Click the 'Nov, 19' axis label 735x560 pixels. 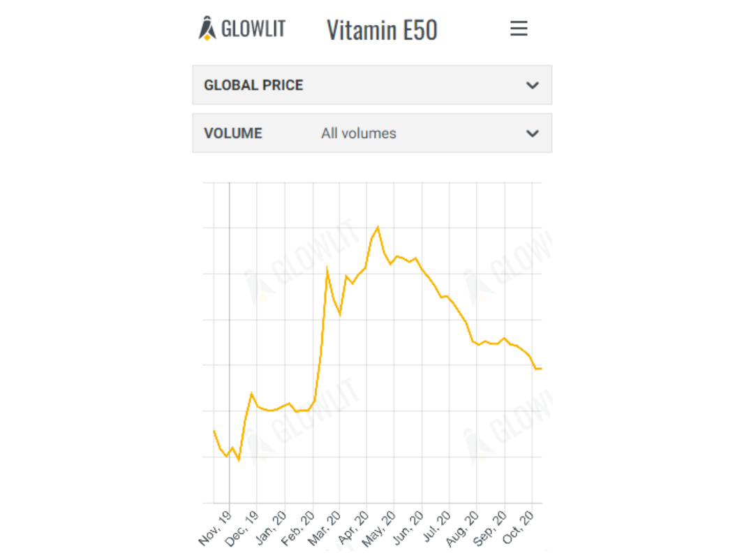pyautogui.click(x=216, y=528)
